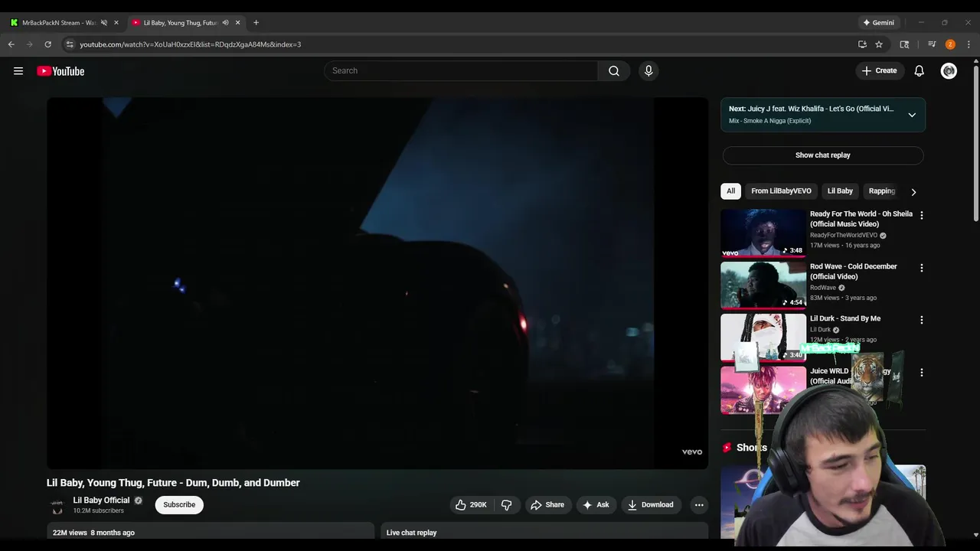Click the Ask button
The image size is (980, 551).
[x=596, y=504]
